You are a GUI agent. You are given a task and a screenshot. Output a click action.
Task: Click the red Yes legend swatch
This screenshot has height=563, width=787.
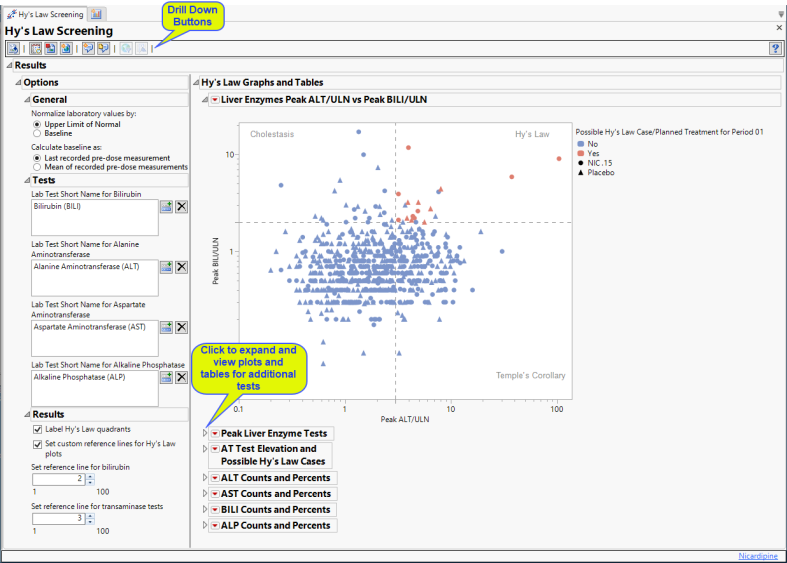coord(581,154)
